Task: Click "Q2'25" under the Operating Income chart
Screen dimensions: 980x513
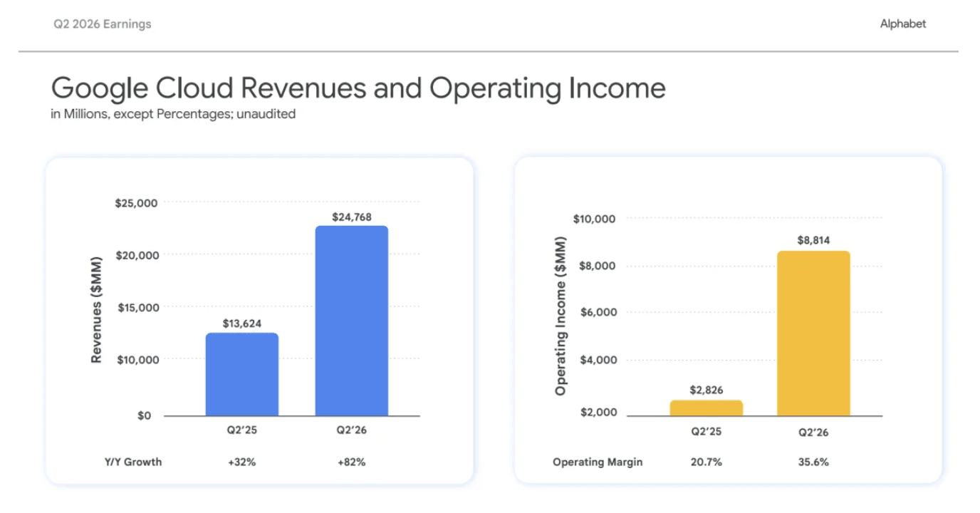Action: pos(707,431)
